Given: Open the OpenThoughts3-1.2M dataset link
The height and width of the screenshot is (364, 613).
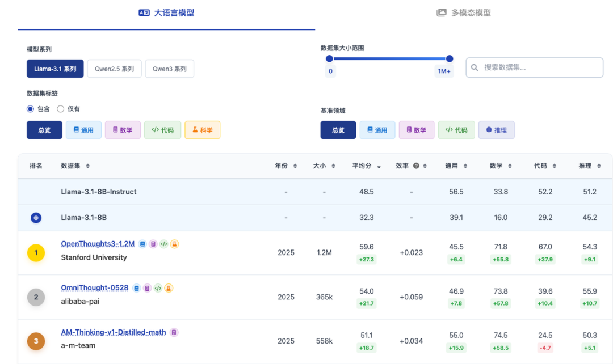Looking at the screenshot, I should (x=98, y=244).
